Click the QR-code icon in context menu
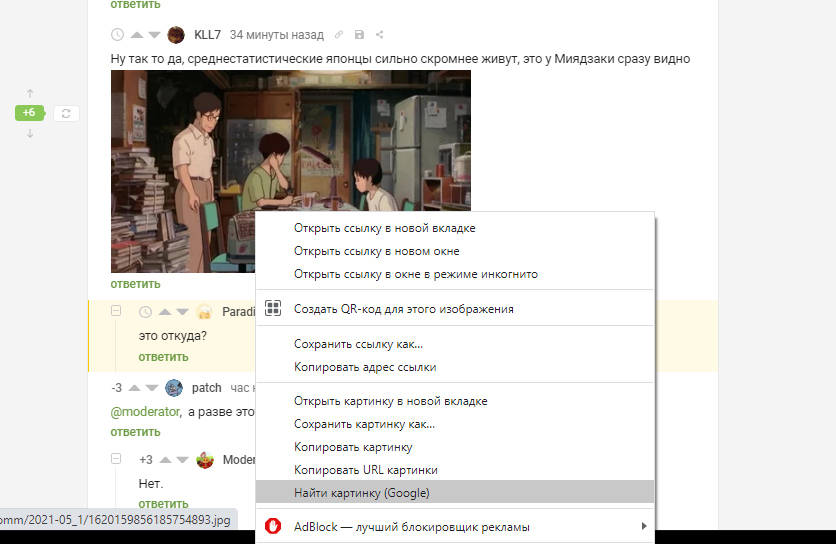The width and height of the screenshot is (836, 544). pos(273,308)
